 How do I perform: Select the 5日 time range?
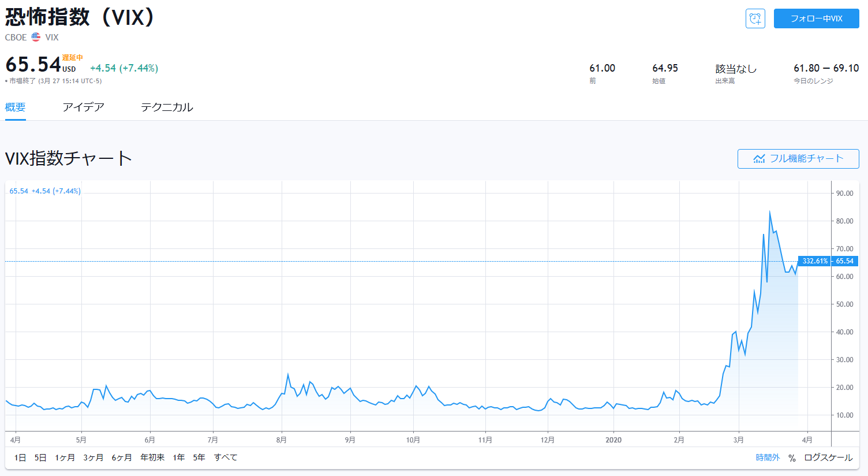(x=40, y=458)
